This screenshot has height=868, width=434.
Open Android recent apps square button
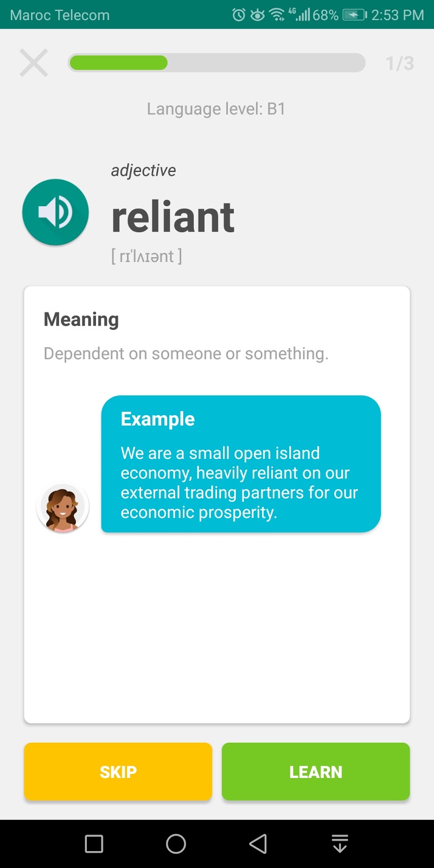click(x=94, y=844)
